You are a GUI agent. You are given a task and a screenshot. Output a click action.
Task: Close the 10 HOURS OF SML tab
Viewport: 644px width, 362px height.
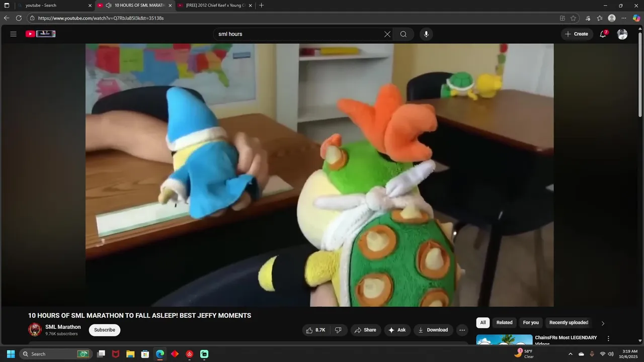(170, 6)
